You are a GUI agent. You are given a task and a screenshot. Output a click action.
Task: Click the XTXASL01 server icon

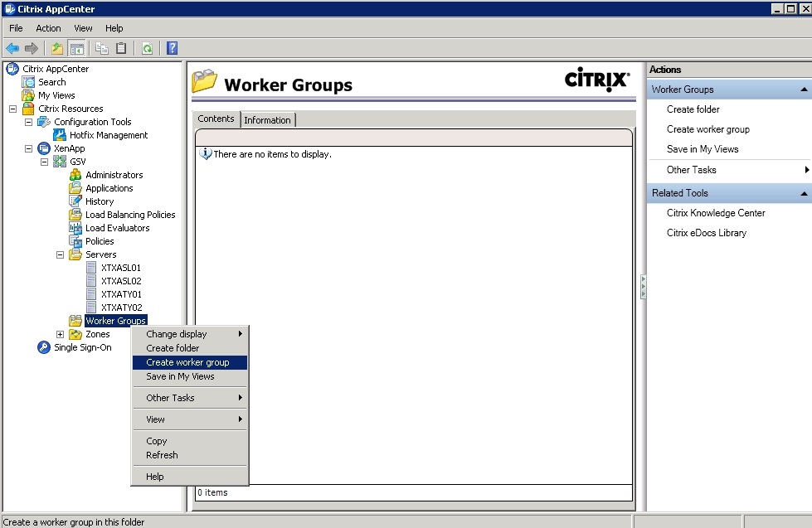[91, 268]
